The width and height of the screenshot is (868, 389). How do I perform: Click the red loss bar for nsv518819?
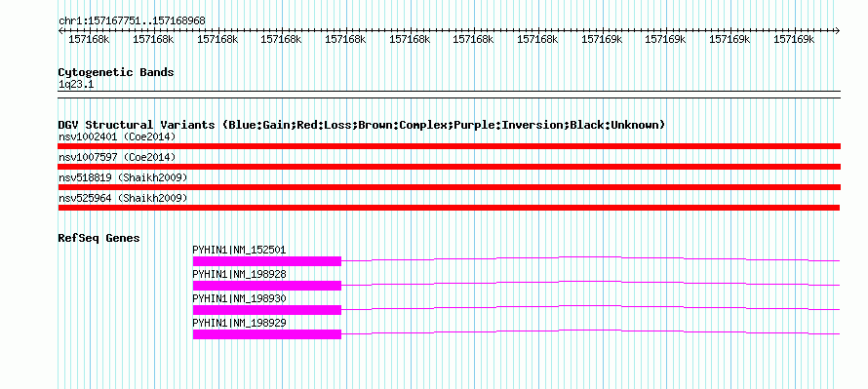(449, 187)
